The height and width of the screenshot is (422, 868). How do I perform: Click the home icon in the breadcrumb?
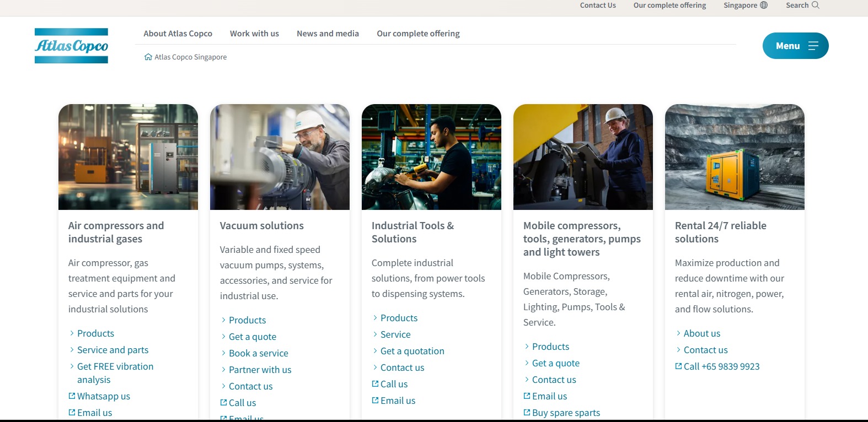148,57
